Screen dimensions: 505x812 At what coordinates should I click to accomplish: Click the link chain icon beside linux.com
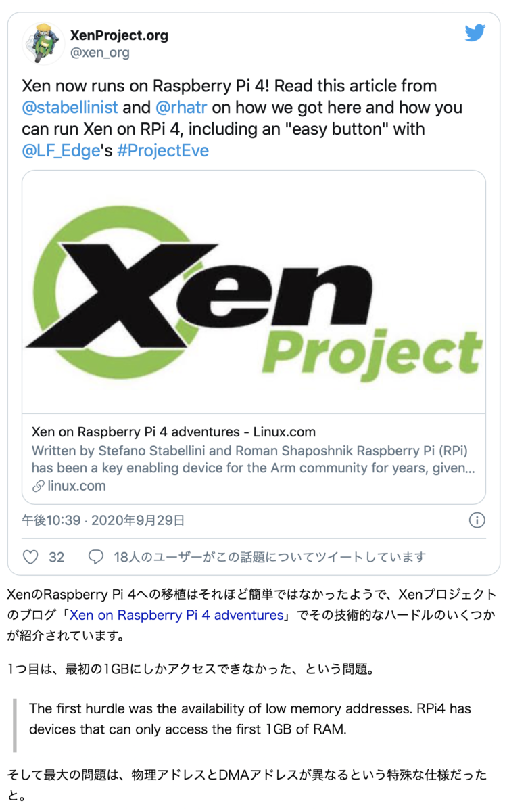click(x=38, y=485)
